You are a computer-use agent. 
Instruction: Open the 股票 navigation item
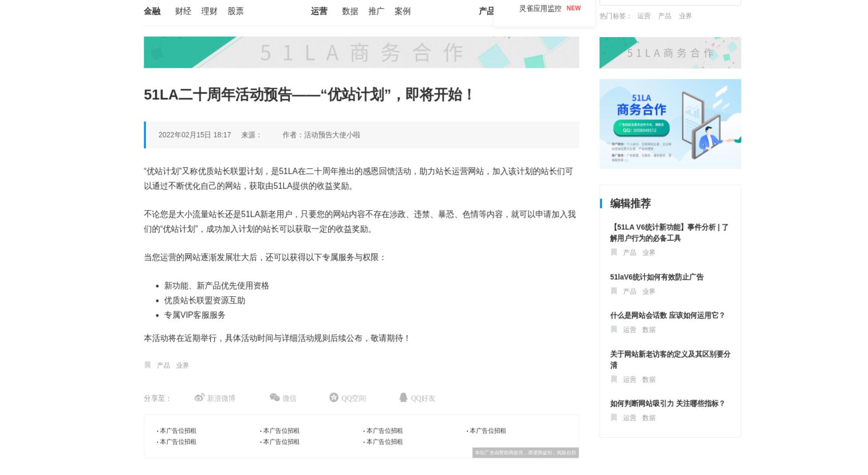pyautogui.click(x=236, y=11)
